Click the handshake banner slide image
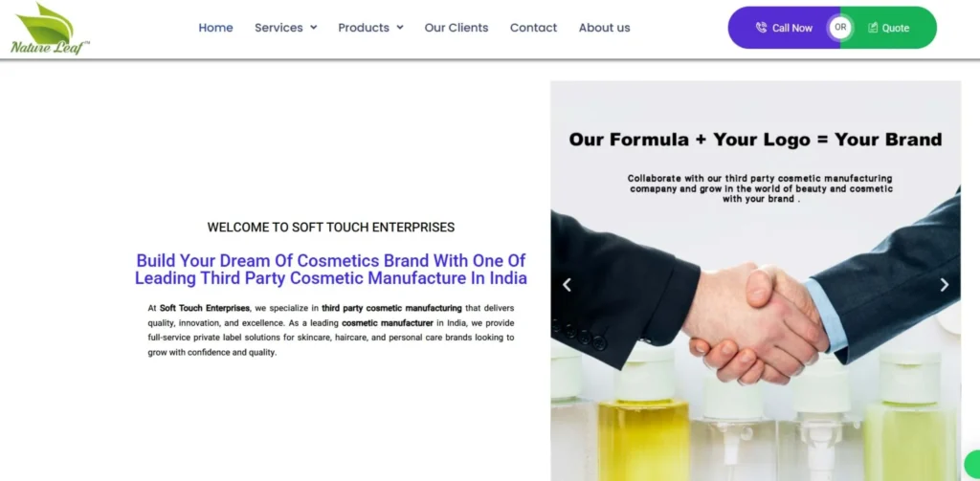Viewport: 980px width, 481px height. [756, 281]
